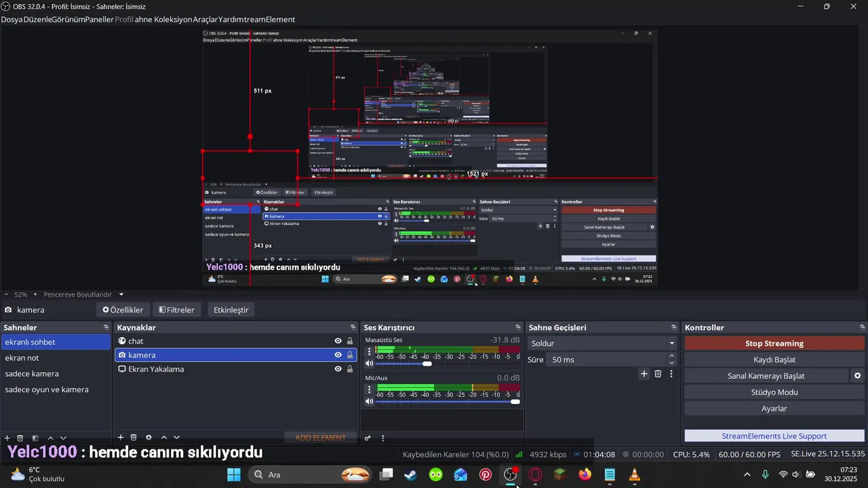This screenshot has width=868, height=488.
Task: Add a new scene with plus icon
Action: click(x=7, y=438)
